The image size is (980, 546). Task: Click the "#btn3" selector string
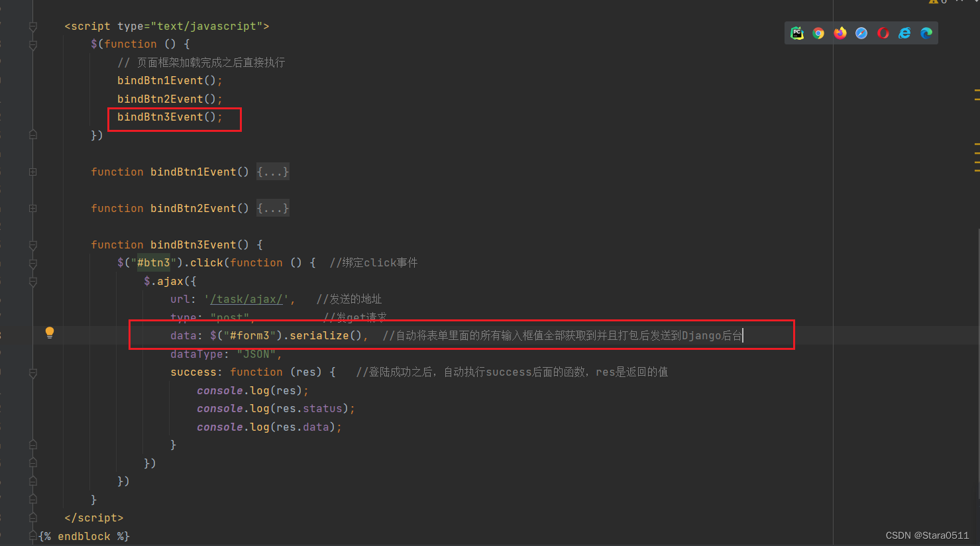coord(154,263)
